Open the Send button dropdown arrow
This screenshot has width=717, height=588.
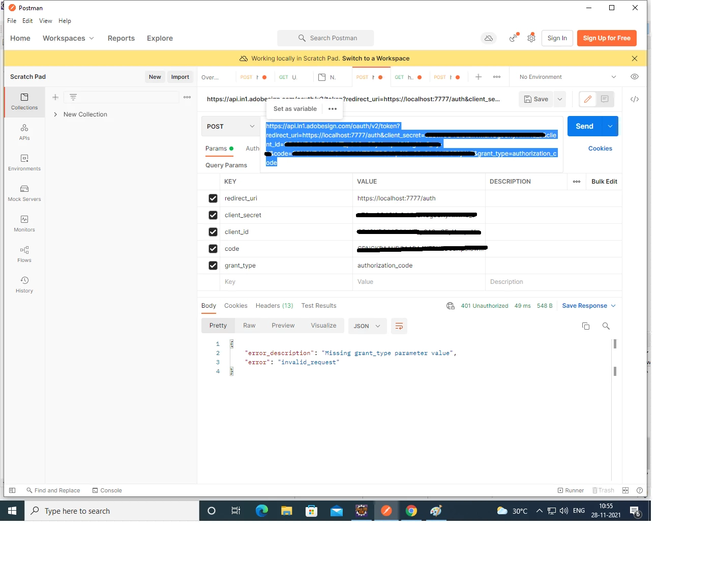pyautogui.click(x=610, y=127)
